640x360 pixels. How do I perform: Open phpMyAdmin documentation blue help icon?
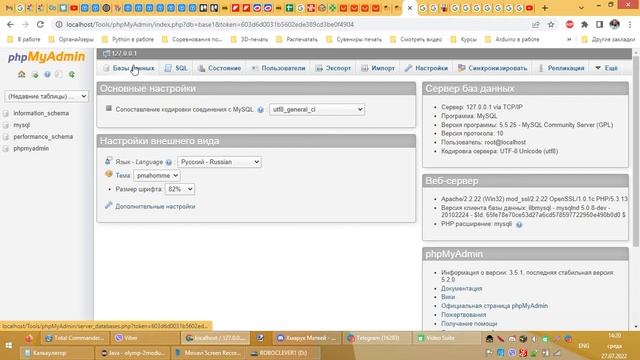(x=47, y=74)
